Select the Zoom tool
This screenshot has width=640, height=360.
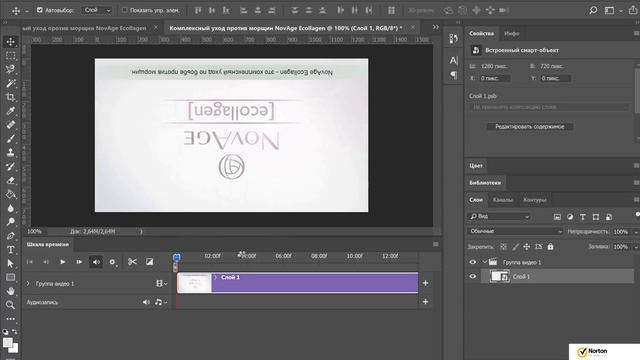point(11,305)
